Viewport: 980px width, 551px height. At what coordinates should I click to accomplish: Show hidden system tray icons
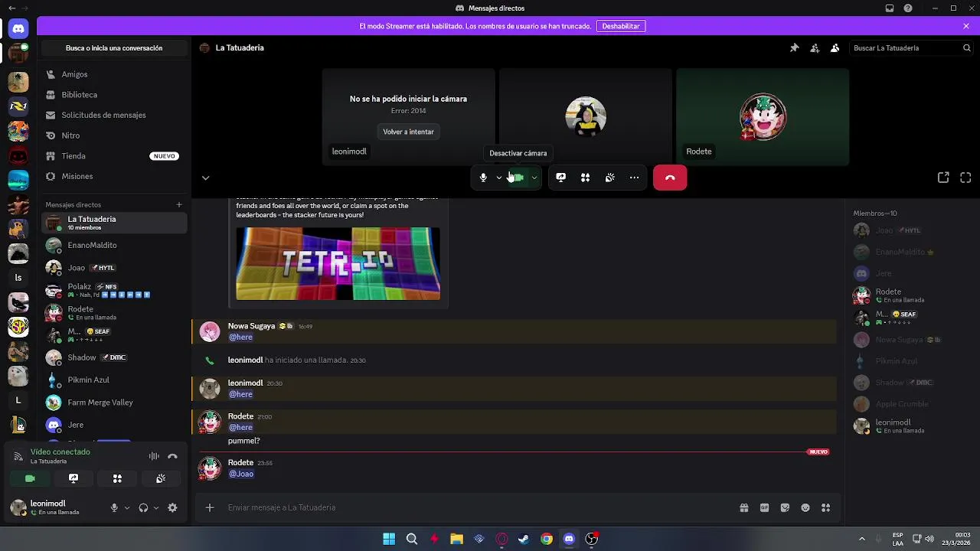pyautogui.click(x=861, y=539)
